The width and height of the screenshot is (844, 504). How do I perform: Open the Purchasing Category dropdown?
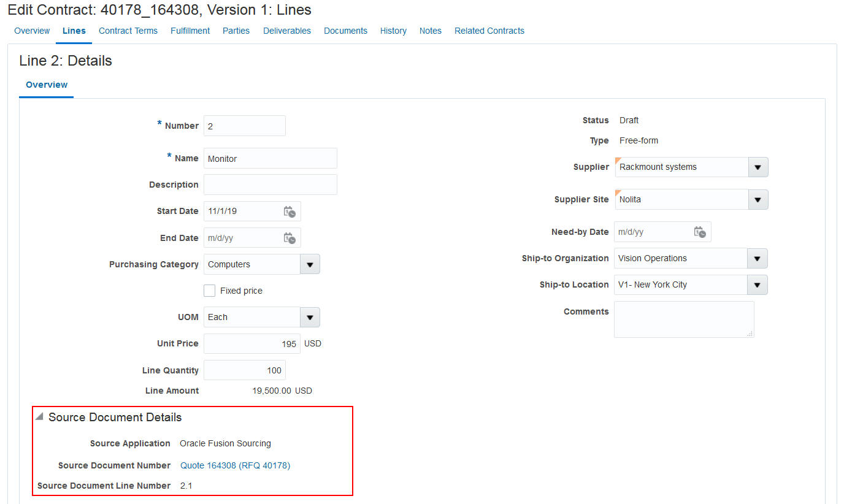pyautogui.click(x=310, y=264)
